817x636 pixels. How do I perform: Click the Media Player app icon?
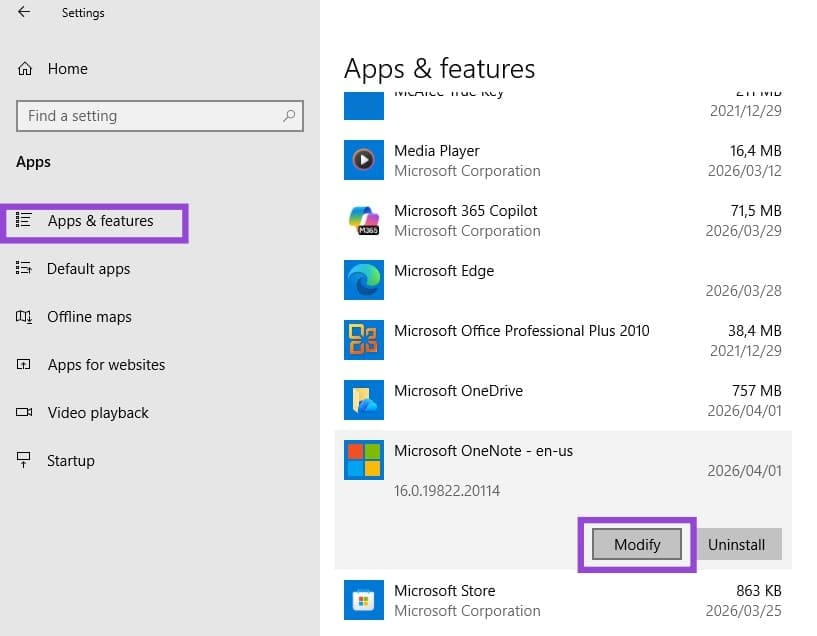click(363, 160)
